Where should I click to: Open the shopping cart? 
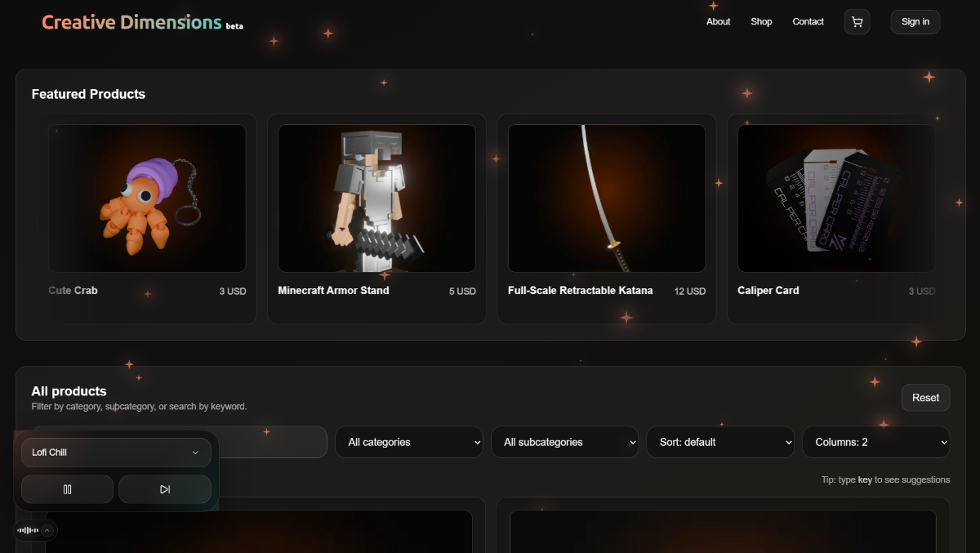pos(857,22)
